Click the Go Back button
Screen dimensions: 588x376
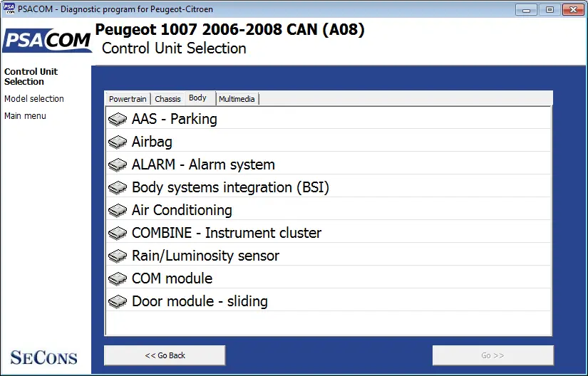[x=165, y=355]
